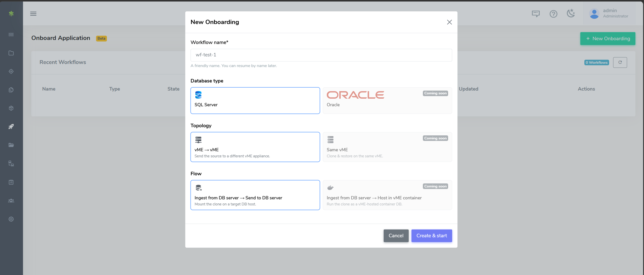644x275 pixels.
Task: Click the Docker whale container icon
Action: coord(330,187)
